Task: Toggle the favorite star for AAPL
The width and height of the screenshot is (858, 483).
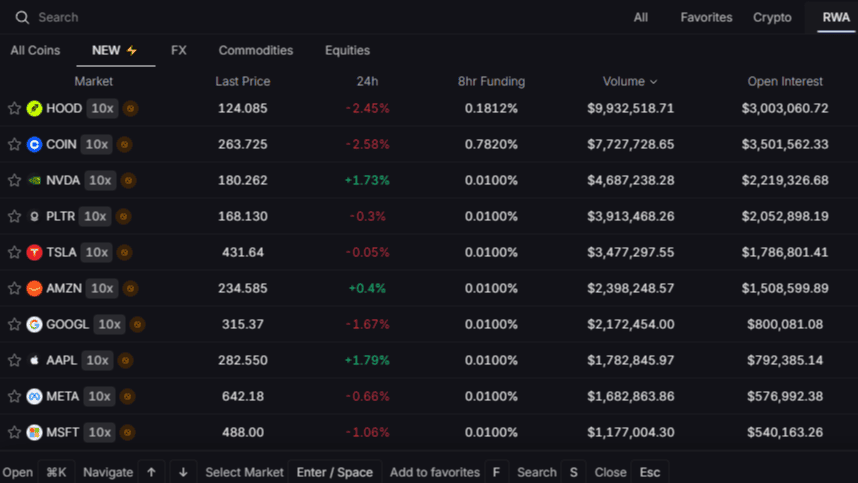Action: (x=14, y=360)
